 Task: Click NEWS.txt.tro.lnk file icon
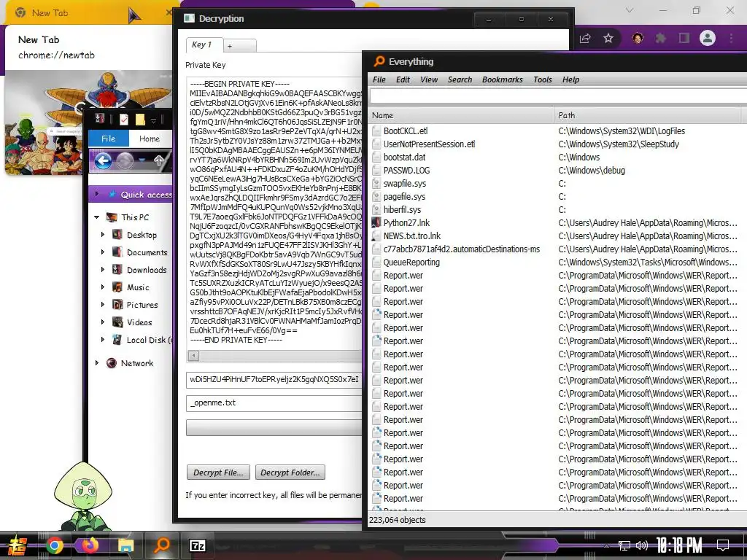[376, 236]
